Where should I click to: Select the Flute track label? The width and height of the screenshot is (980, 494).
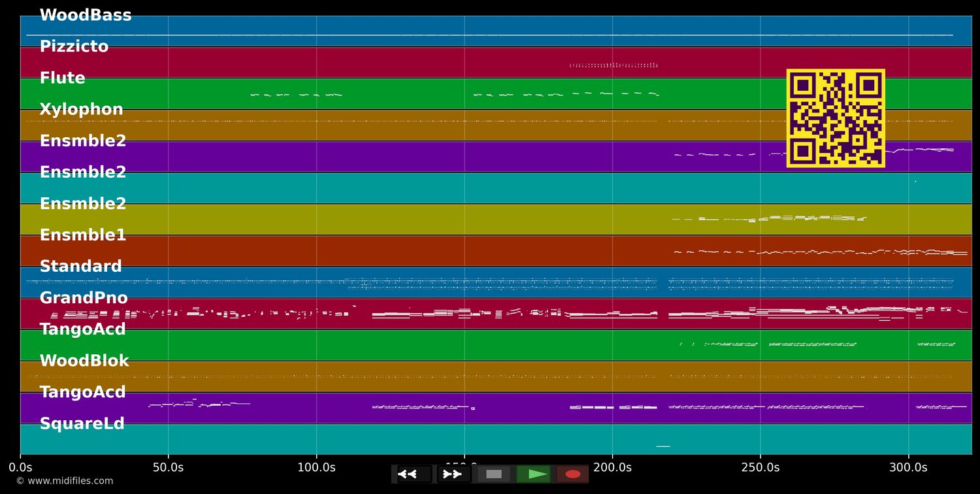[62, 77]
